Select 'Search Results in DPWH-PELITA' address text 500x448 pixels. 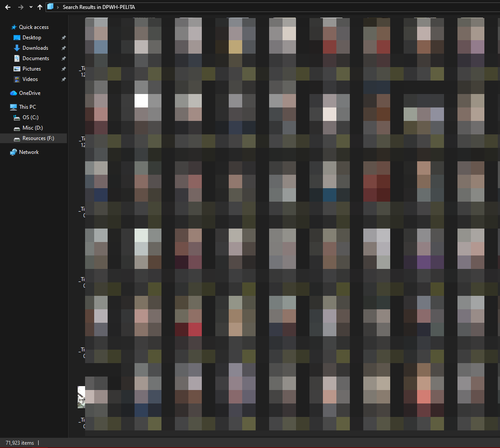coord(99,7)
